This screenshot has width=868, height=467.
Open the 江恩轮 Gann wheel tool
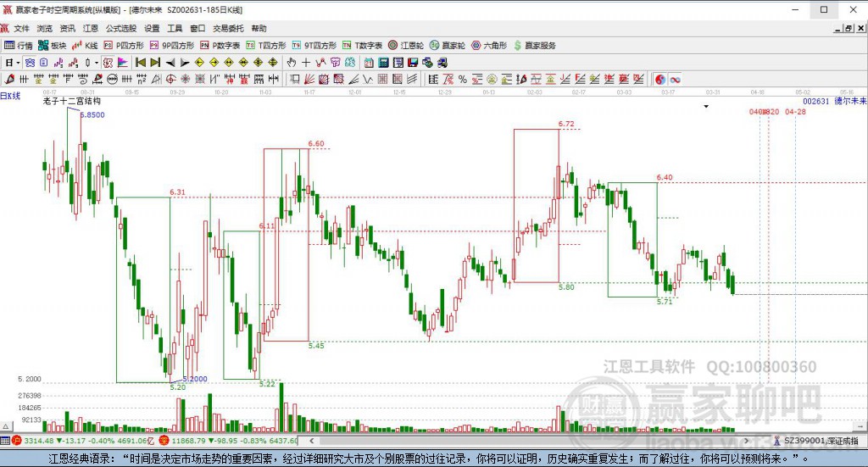407,45
